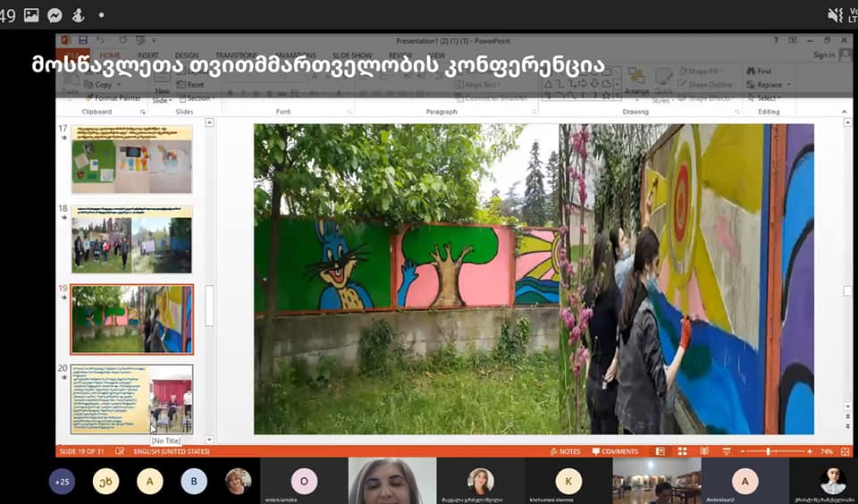
Task: Open Paragraph group dialog launcher
Action: (x=533, y=112)
